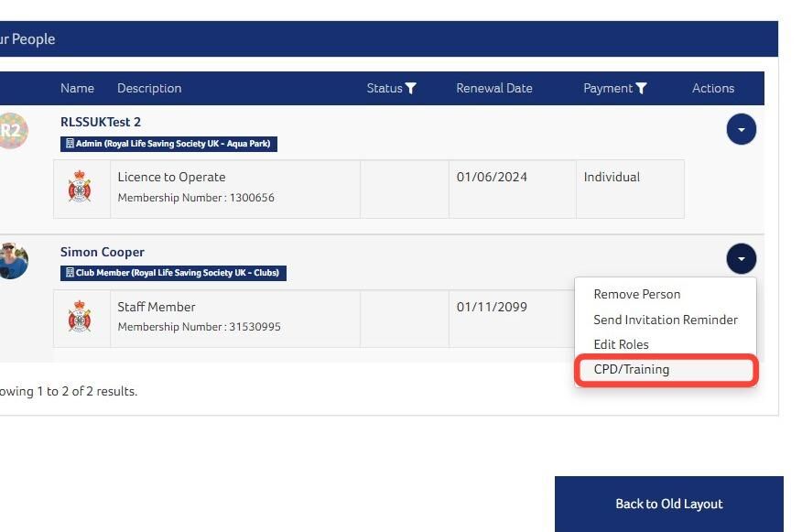
Task: Click the Back to Old Layout button
Action: click(669, 504)
